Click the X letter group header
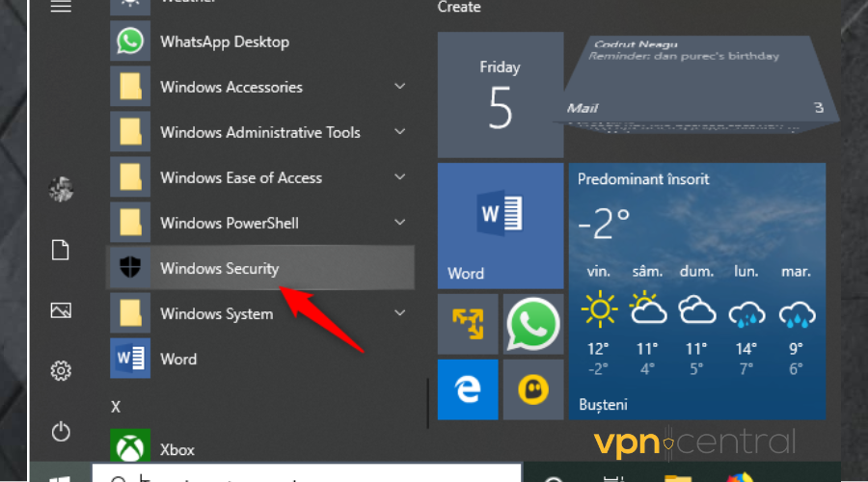Image resolution: width=868 pixels, height=482 pixels. pyautogui.click(x=115, y=407)
